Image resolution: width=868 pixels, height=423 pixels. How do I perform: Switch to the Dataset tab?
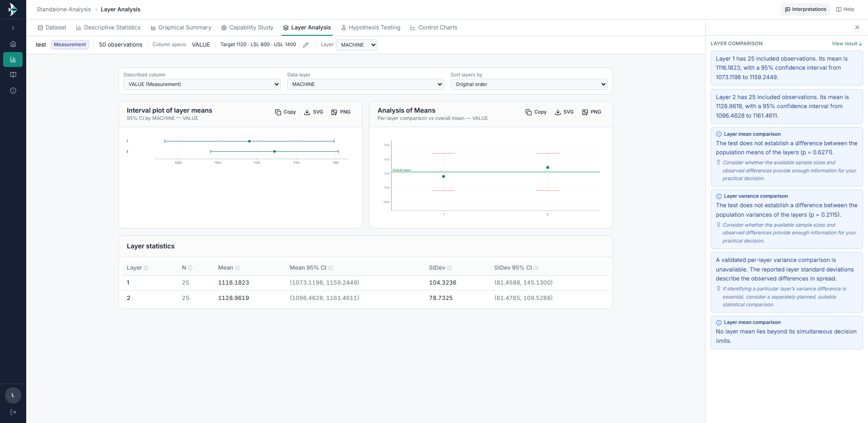point(52,28)
